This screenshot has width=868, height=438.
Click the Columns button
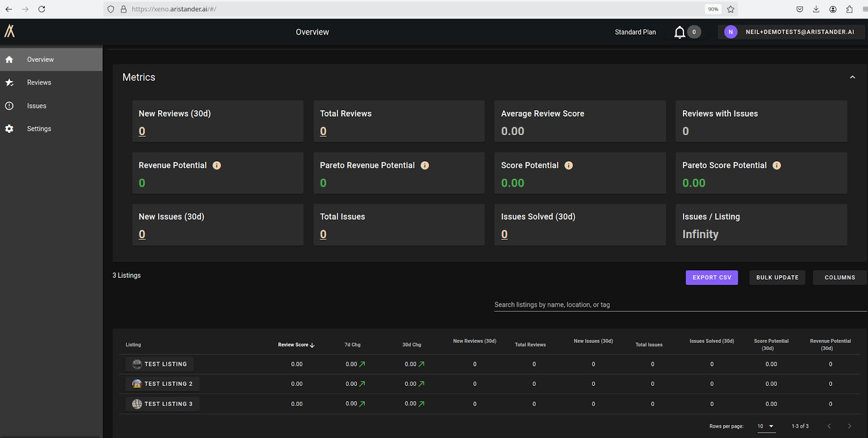[x=840, y=277]
